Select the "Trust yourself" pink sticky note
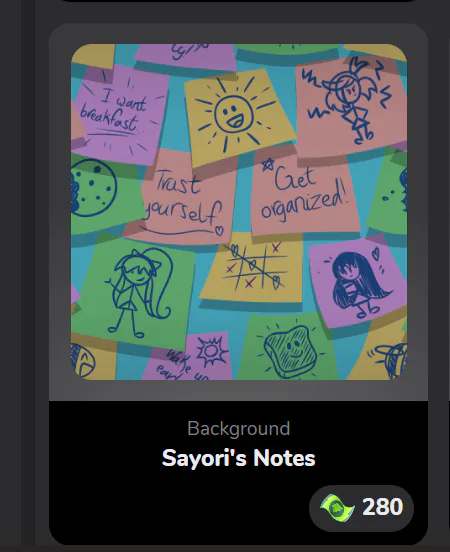The height and width of the screenshot is (552, 450). click(x=183, y=197)
